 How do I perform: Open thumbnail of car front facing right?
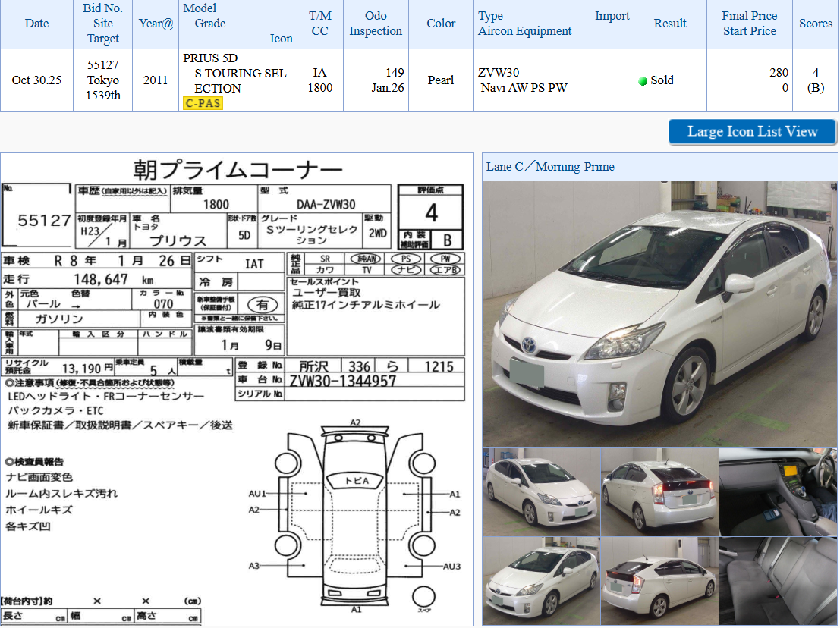coord(541,491)
